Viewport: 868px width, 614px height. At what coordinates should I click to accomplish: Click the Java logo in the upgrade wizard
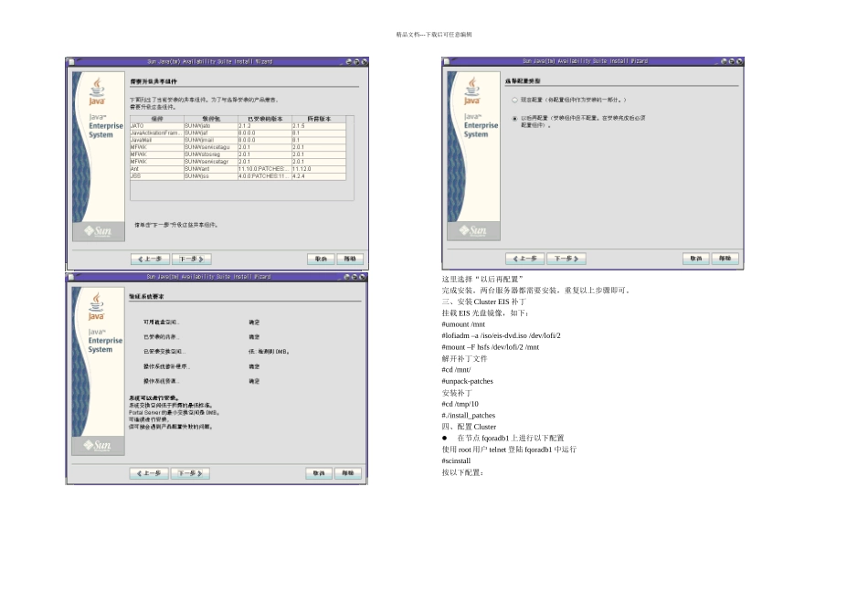(x=97, y=94)
